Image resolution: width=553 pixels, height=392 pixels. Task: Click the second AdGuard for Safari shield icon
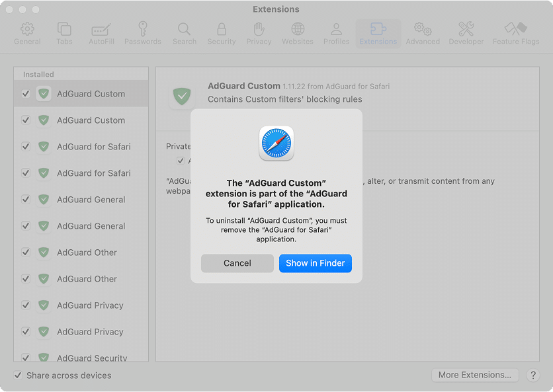click(x=44, y=173)
